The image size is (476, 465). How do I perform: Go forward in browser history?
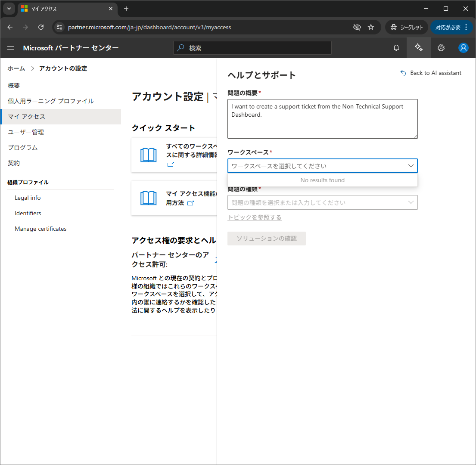(25, 27)
